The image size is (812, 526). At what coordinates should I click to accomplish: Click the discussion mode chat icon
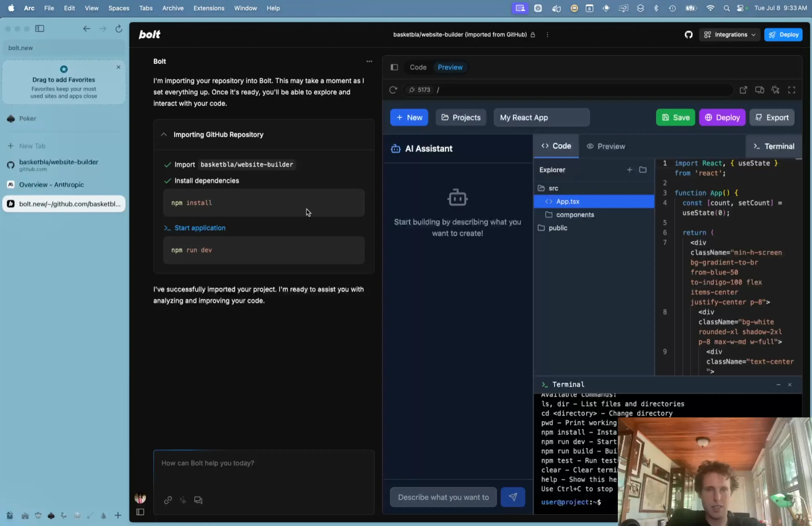pyautogui.click(x=198, y=500)
